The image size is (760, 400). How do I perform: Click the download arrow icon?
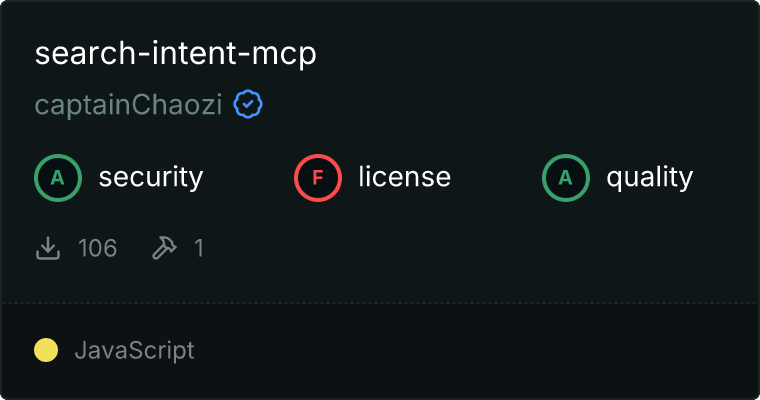coord(48,248)
